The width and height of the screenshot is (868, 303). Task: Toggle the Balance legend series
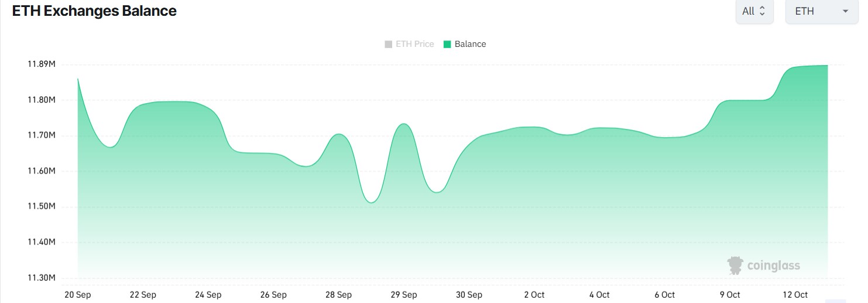pyautogui.click(x=465, y=44)
